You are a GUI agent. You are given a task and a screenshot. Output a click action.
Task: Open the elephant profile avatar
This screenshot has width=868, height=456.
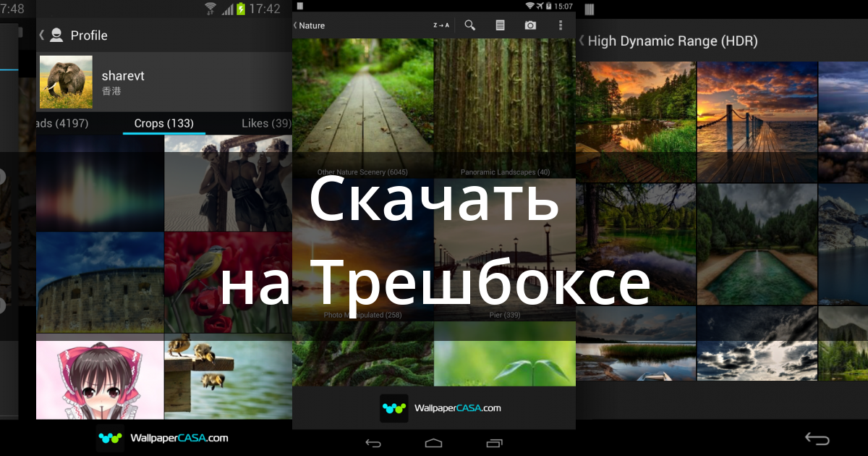[x=66, y=82]
